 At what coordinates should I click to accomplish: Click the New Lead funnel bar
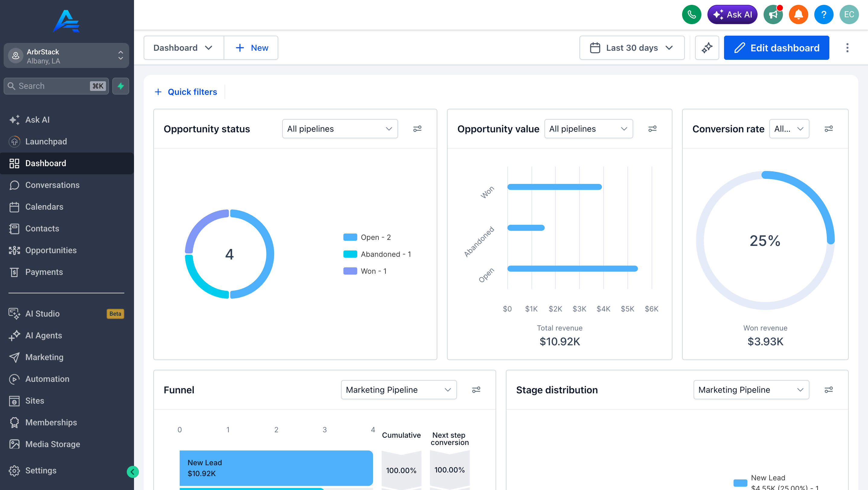coord(276,468)
